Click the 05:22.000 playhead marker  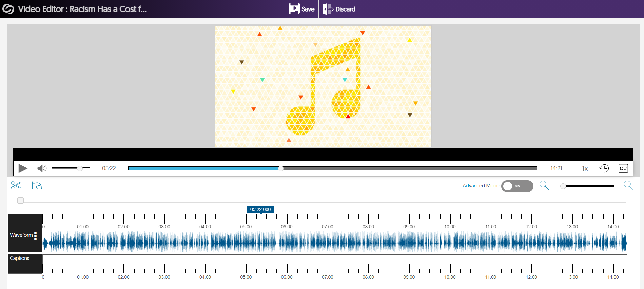[x=260, y=209]
